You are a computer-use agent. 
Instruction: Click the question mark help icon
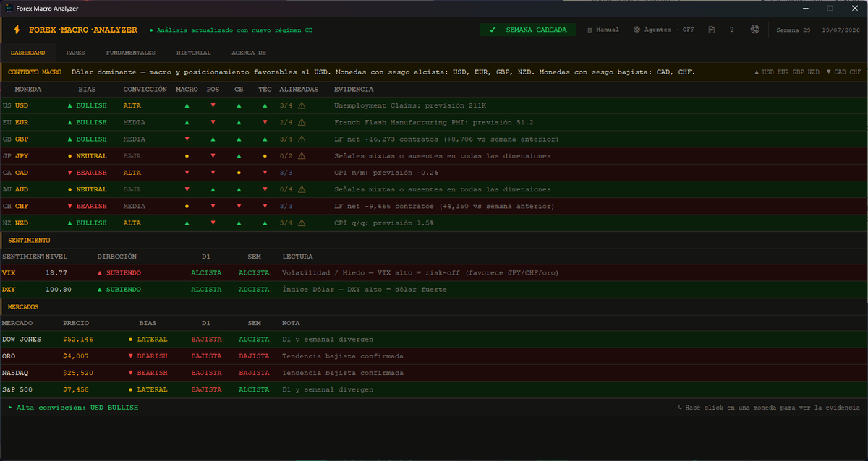732,30
